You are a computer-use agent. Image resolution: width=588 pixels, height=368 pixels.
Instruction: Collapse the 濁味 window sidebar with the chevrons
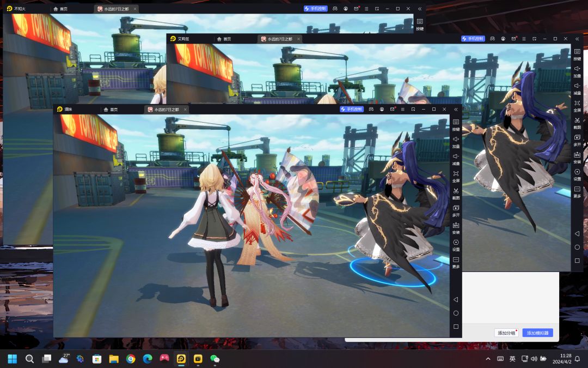[x=456, y=109]
